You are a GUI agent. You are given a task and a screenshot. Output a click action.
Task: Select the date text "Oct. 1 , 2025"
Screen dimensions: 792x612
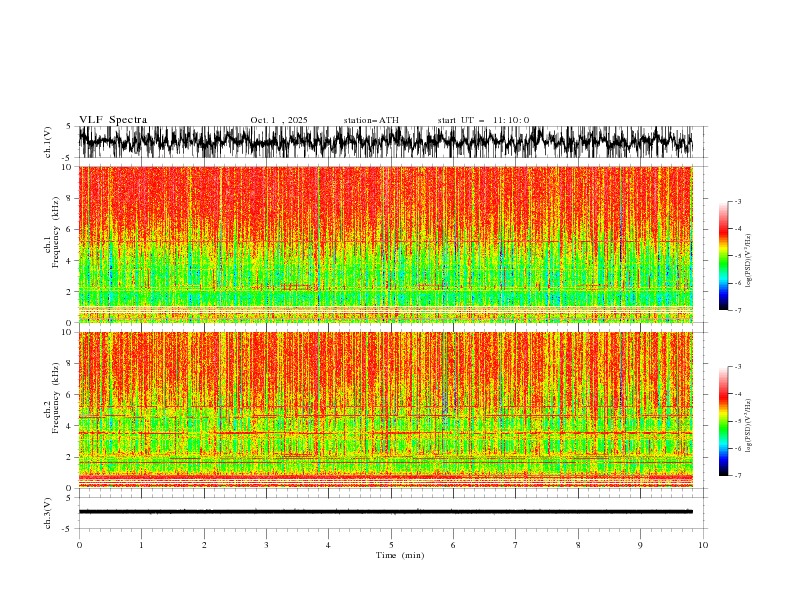[x=279, y=120]
